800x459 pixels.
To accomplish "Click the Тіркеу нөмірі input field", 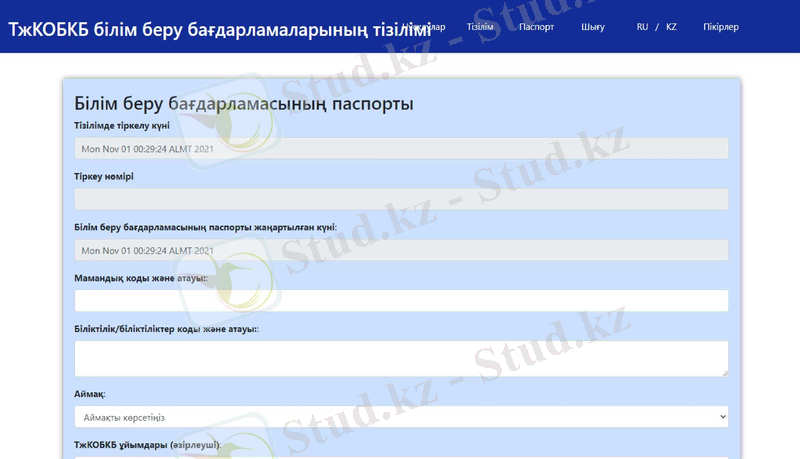I will pos(401,199).
